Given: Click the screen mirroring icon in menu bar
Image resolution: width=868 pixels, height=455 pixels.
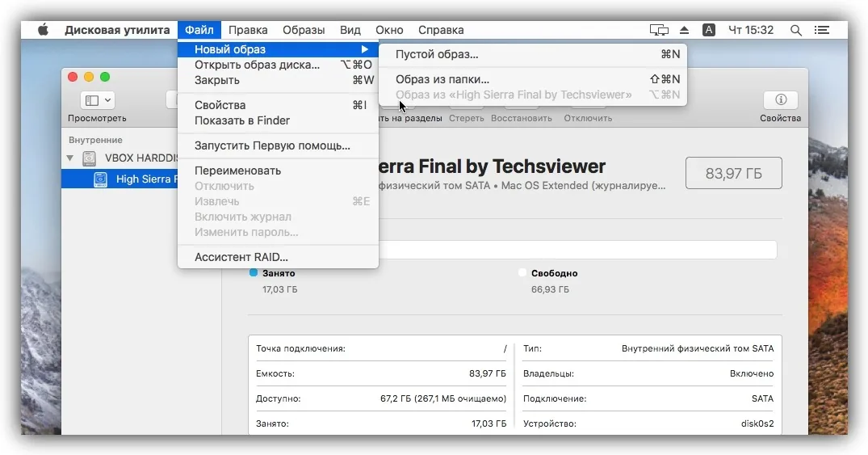Looking at the screenshot, I should tap(659, 30).
